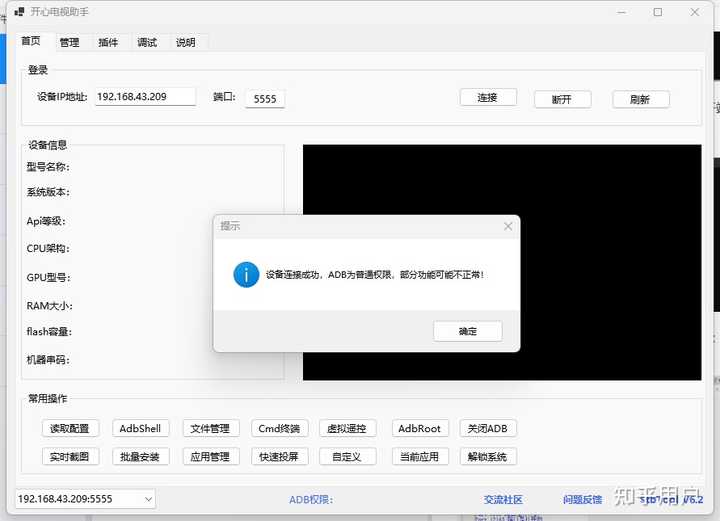Open the 插件 tab
The width and height of the screenshot is (720, 521).
pyautogui.click(x=108, y=43)
